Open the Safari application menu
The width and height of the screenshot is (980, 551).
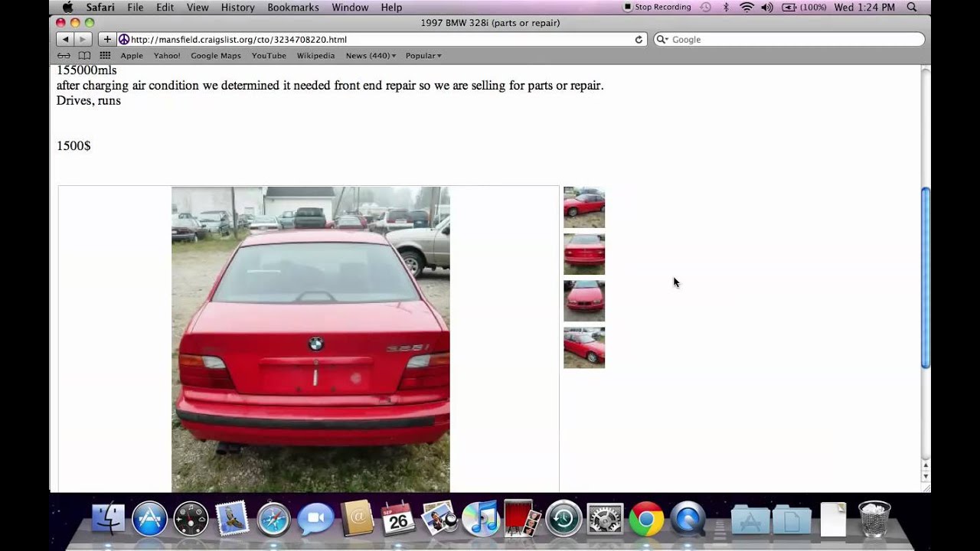point(100,7)
